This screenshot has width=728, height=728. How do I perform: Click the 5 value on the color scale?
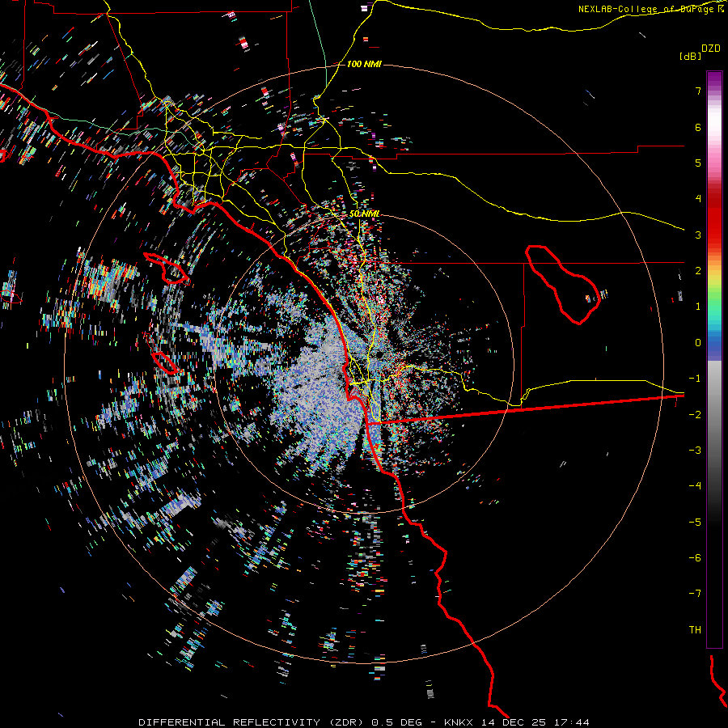698,163
